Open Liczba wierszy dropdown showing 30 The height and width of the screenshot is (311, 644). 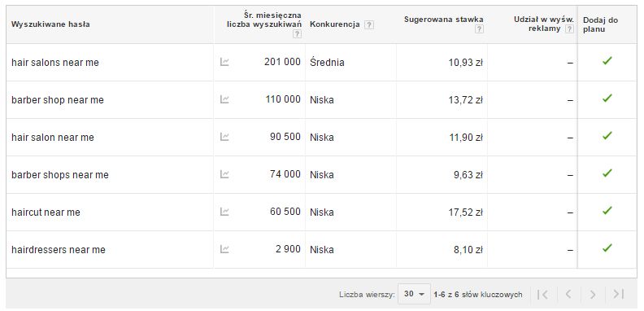coord(414,294)
